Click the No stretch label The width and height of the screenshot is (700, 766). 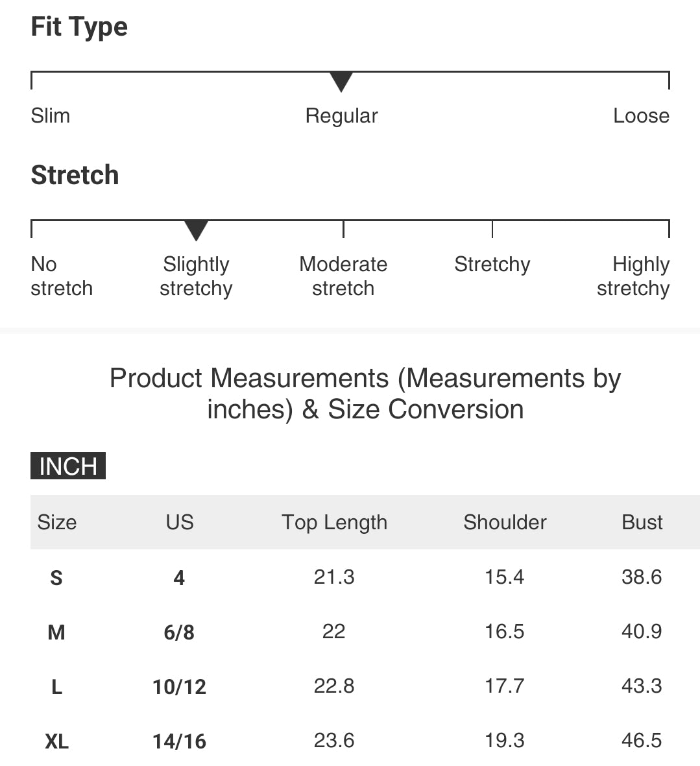pos(62,276)
